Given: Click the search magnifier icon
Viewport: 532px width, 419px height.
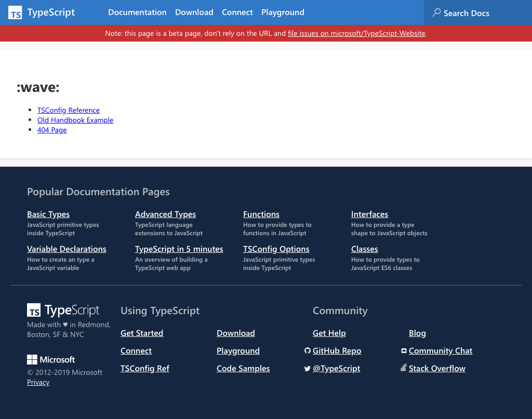Looking at the screenshot, I should 436,12.
